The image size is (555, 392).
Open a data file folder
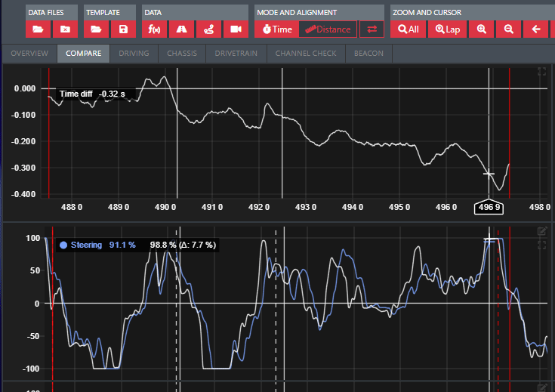tap(39, 29)
